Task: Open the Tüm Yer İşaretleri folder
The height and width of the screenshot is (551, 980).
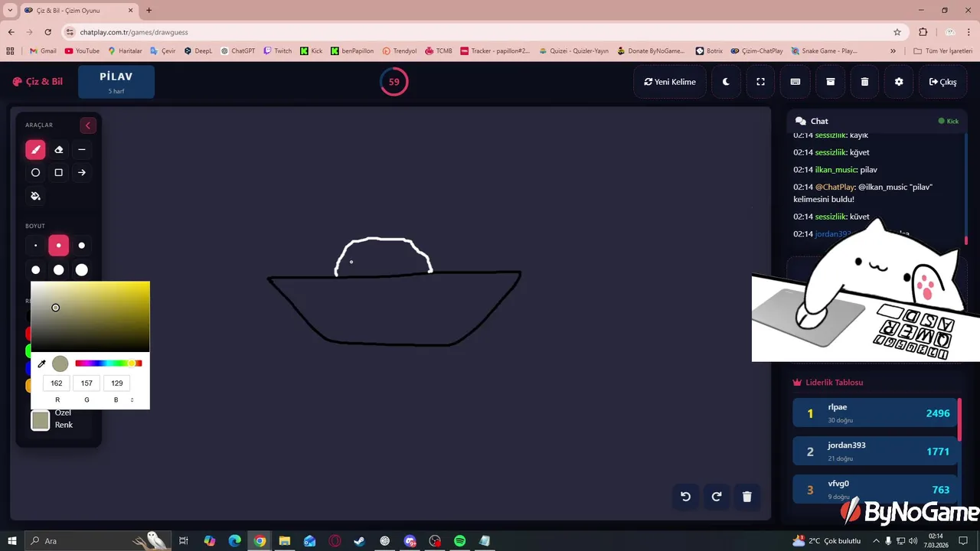Action: click(942, 51)
